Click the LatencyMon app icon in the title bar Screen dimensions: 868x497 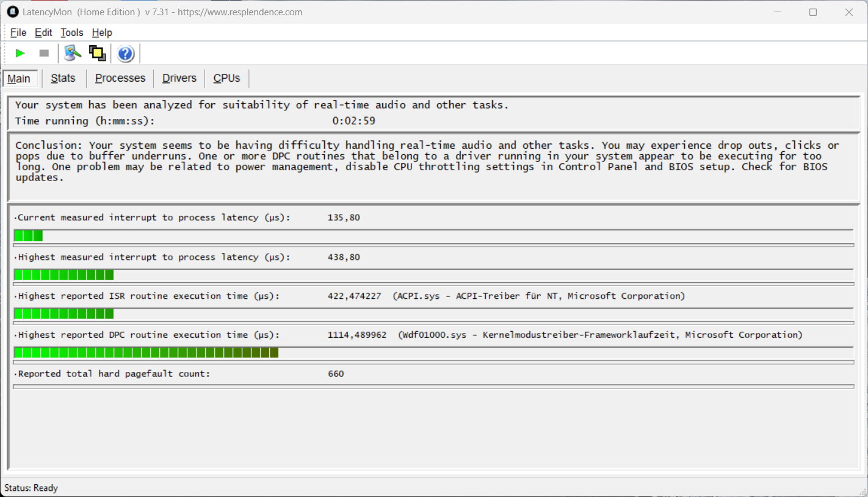(12, 12)
